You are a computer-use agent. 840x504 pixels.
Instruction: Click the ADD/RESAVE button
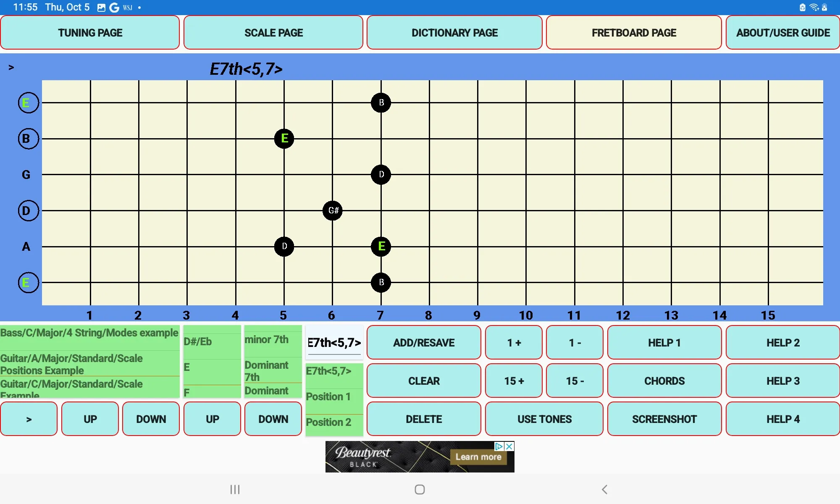pyautogui.click(x=424, y=342)
